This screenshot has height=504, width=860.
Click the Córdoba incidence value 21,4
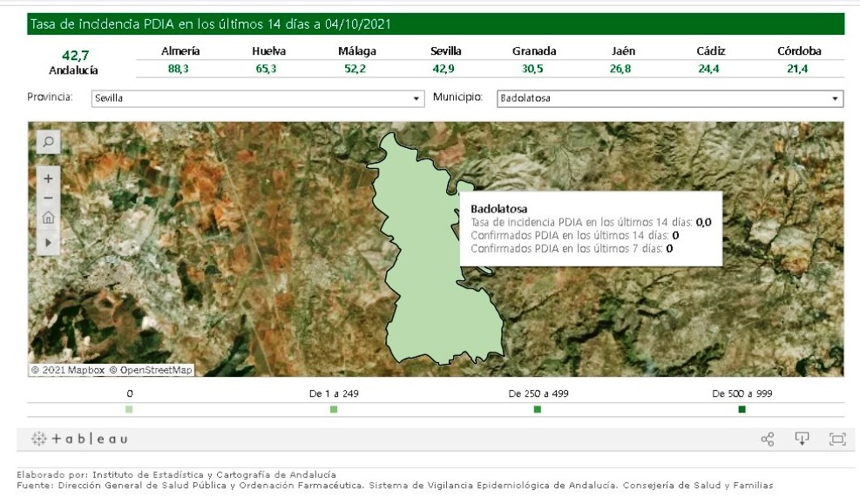click(x=798, y=69)
